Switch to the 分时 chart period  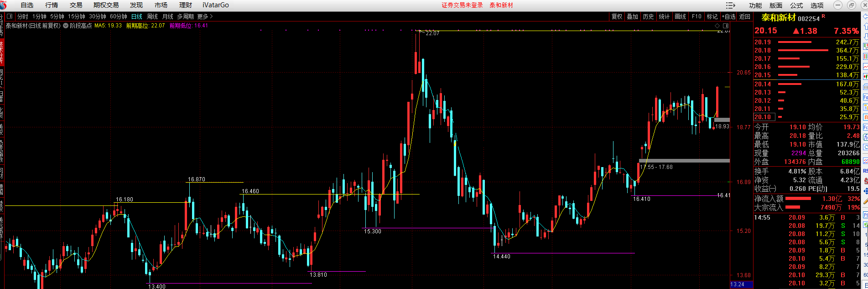tap(23, 16)
